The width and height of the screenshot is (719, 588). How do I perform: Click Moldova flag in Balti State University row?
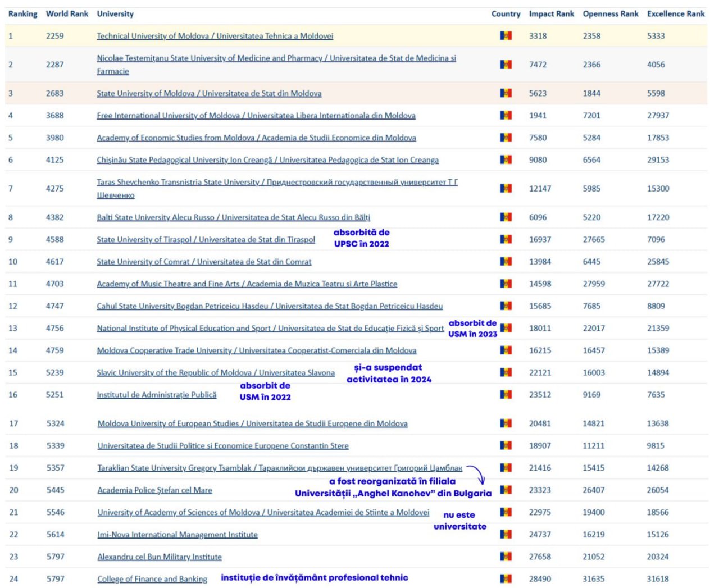coord(506,217)
